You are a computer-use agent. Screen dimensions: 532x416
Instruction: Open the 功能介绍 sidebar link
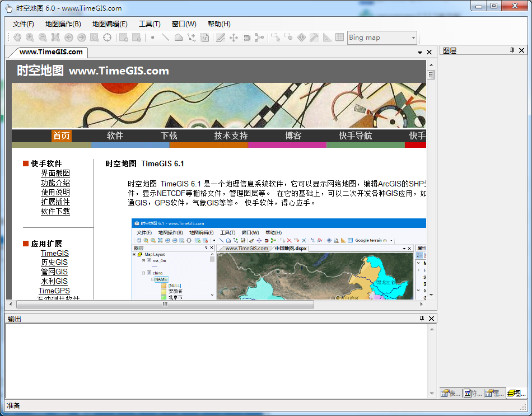[55, 183]
